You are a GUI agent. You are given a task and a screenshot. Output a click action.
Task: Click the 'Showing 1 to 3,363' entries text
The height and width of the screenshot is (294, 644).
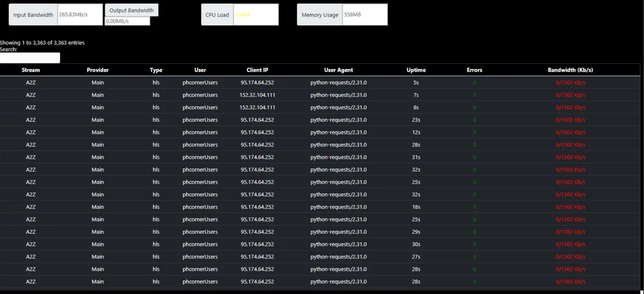pyautogui.click(x=42, y=43)
